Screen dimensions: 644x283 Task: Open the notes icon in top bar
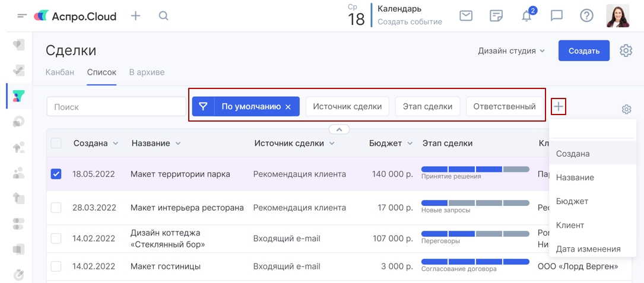[x=496, y=16]
